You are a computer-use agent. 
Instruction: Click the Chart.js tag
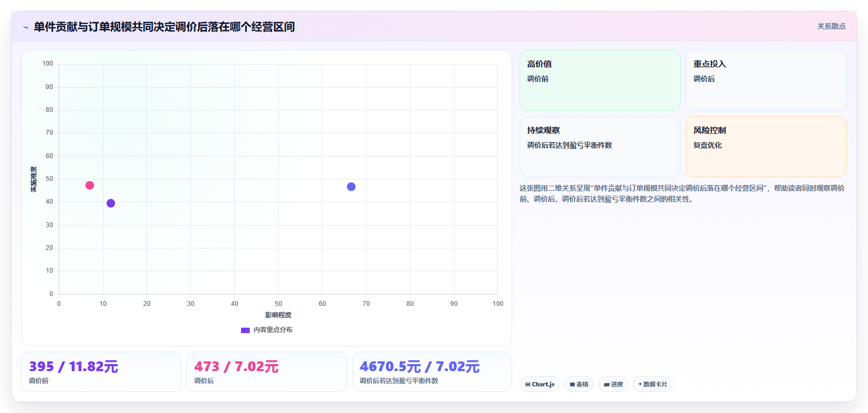point(540,384)
